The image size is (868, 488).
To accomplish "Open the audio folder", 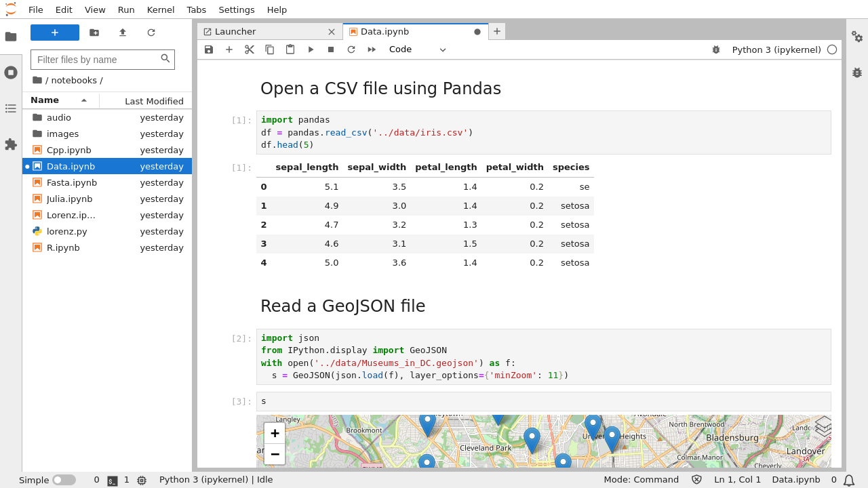I will (x=107, y=117).
